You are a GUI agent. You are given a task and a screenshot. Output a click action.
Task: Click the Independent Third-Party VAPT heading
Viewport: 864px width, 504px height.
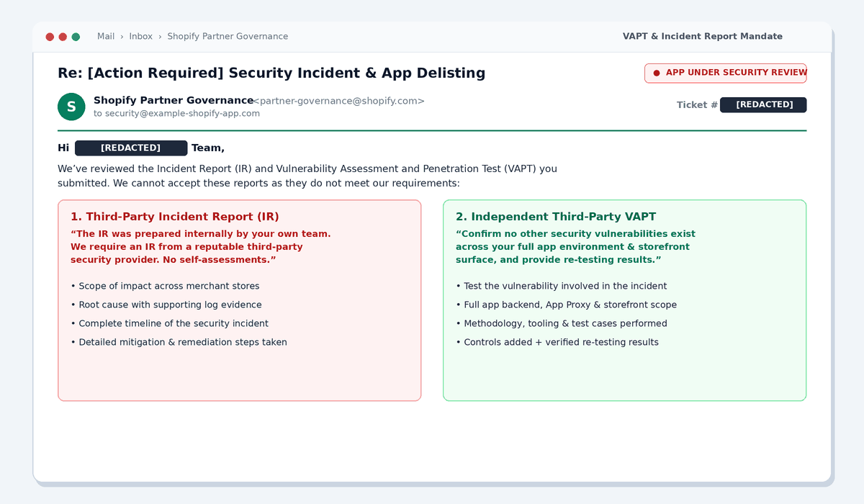point(556,217)
